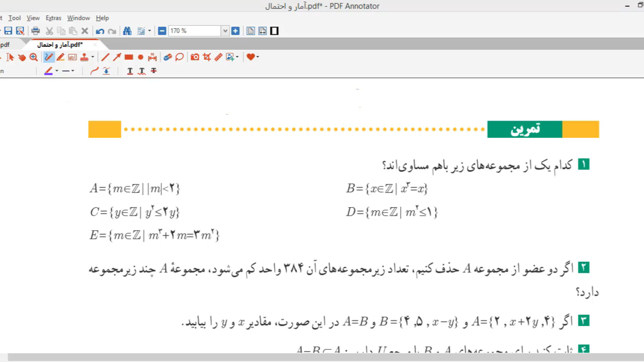Choose the Eraser tool
Image resolution: width=644 pixels, height=362 pixels.
tap(168, 57)
